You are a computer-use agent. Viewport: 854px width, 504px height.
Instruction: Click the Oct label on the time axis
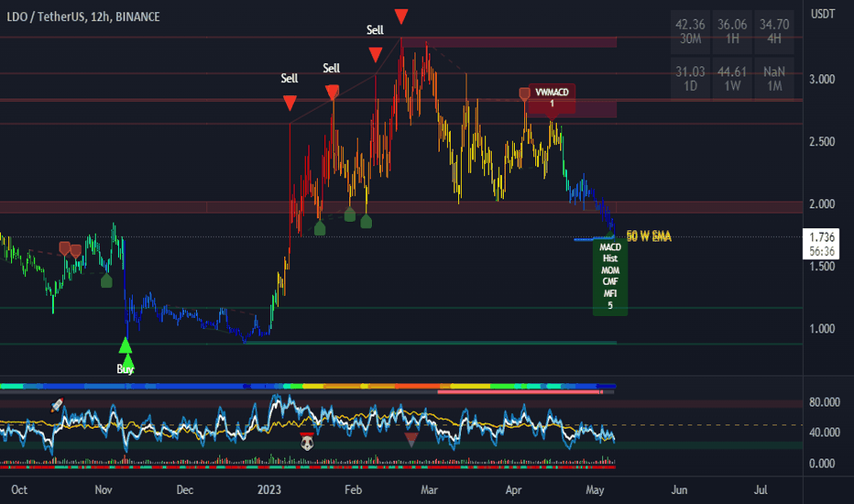[19, 490]
